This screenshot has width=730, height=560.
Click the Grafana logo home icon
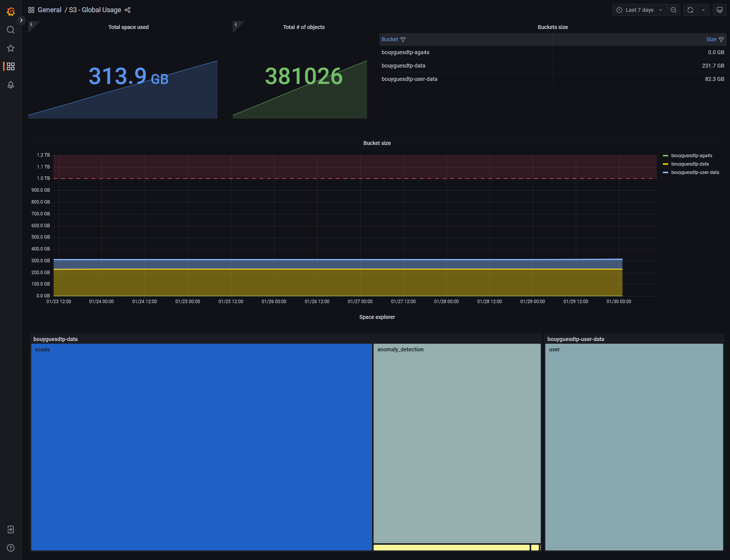(x=11, y=11)
